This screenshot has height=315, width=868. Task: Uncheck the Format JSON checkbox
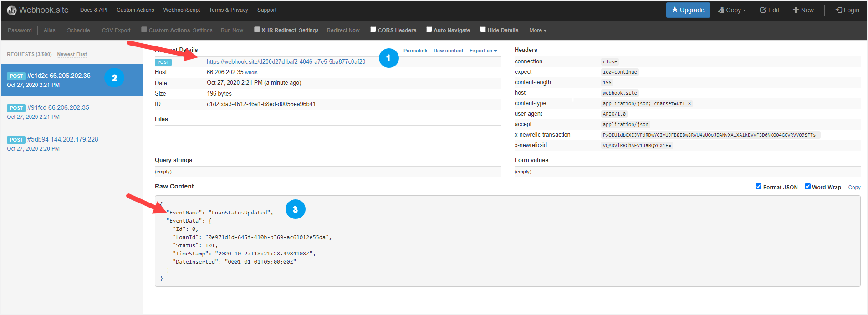point(758,187)
